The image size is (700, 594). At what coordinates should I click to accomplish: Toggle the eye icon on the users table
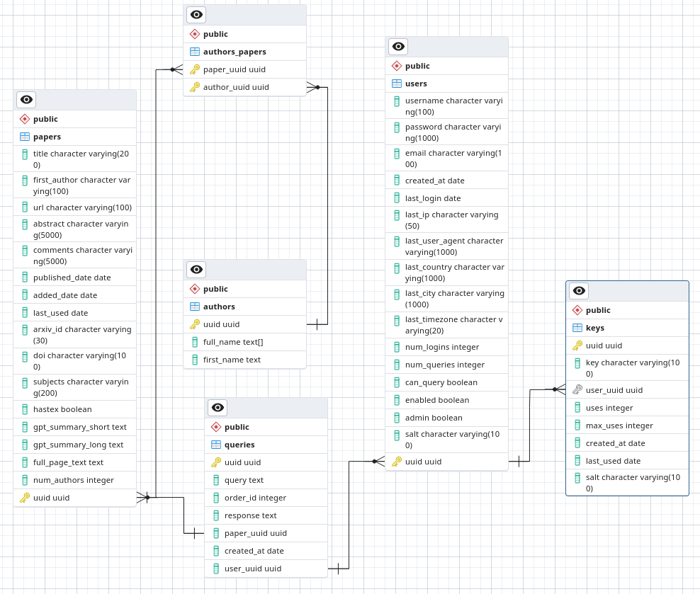point(397,46)
